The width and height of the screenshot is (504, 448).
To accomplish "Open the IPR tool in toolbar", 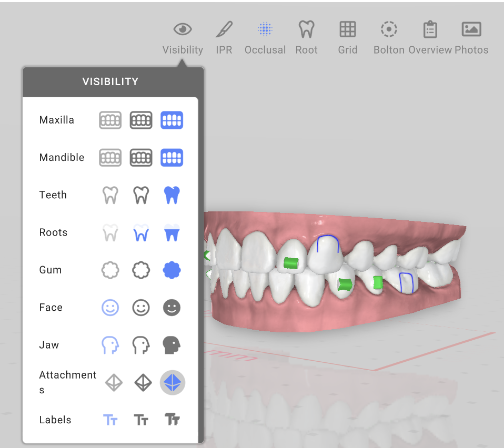I will [x=224, y=37].
